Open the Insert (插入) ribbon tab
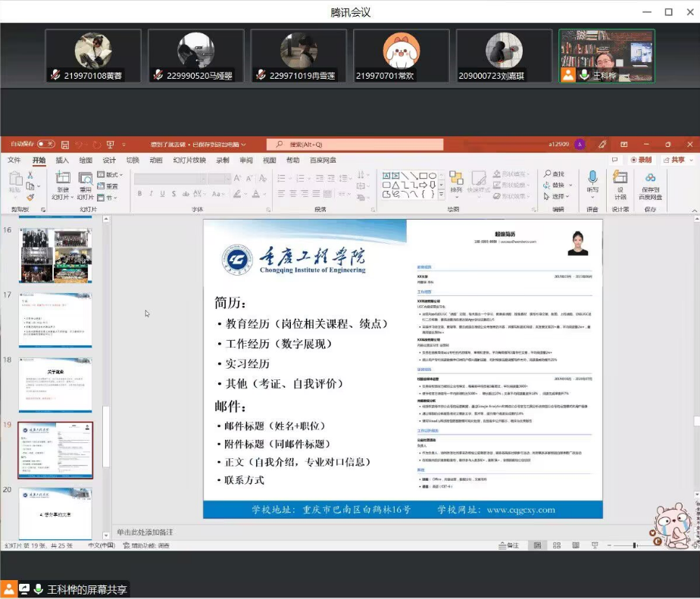 [x=62, y=161]
